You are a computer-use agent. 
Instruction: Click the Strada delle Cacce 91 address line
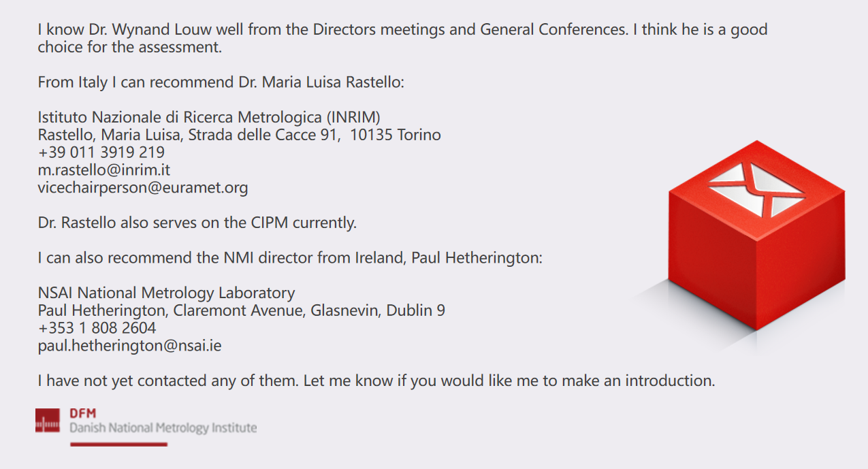(240, 134)
